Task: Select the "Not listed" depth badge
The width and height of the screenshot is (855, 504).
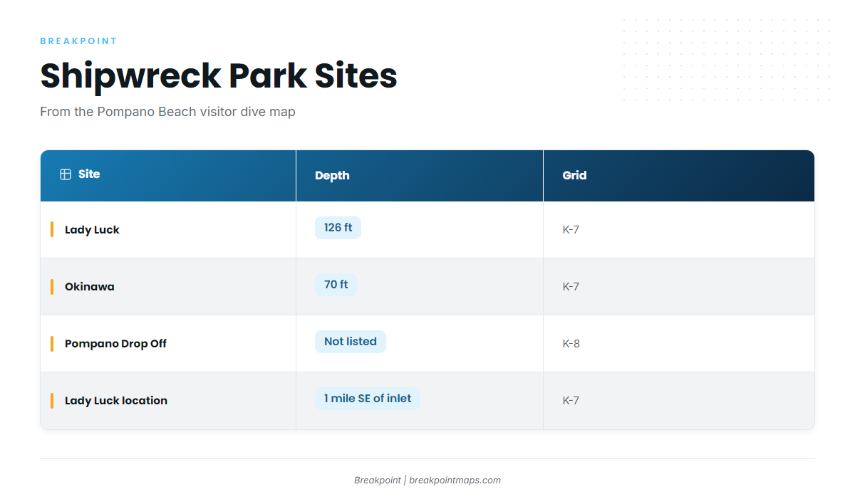Action: [x=351, y=342]
